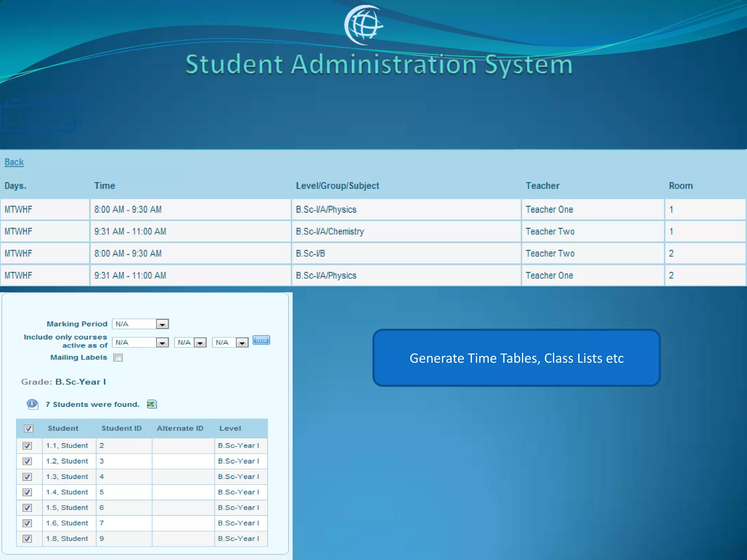Image resolution: width=747 pixels, height=560 pixels.
Task: Click Student ID 2 cell
Action: [124, 446]
